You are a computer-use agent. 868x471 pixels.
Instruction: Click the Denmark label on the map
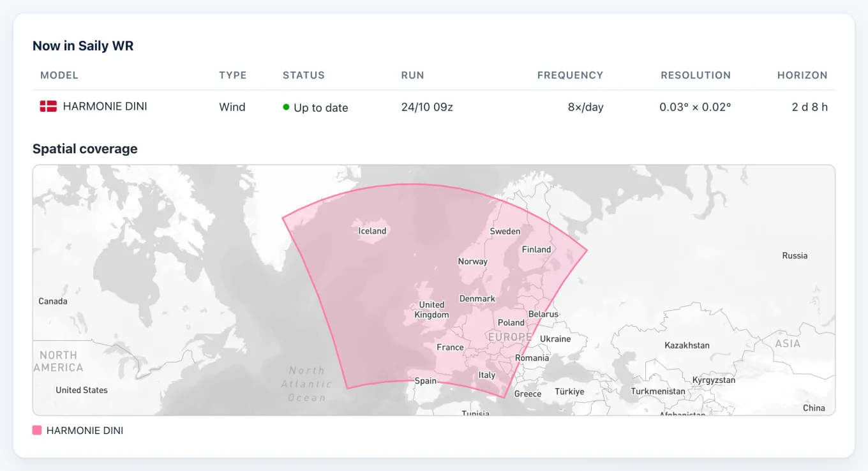click(477, 299)
